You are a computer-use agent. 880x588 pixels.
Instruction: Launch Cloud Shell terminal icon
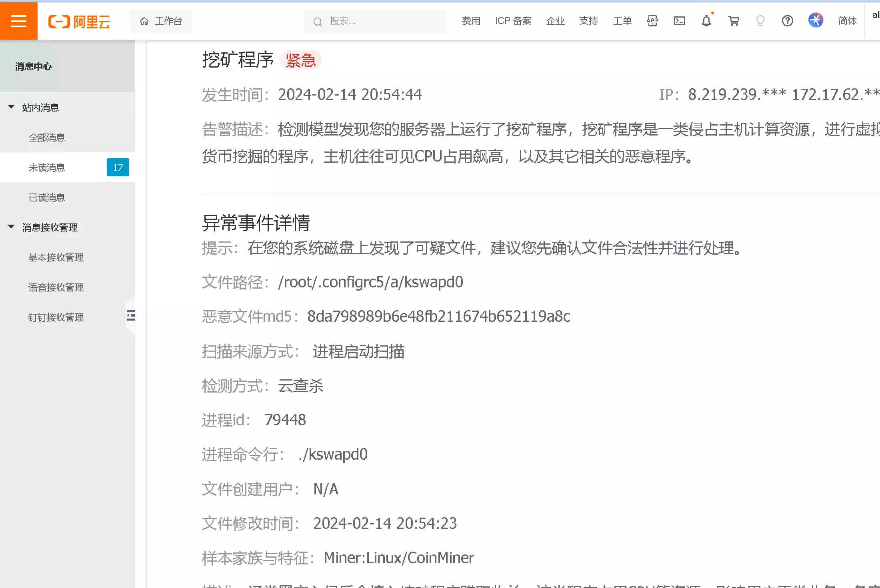pyautogui.click(x=679, y=21)
